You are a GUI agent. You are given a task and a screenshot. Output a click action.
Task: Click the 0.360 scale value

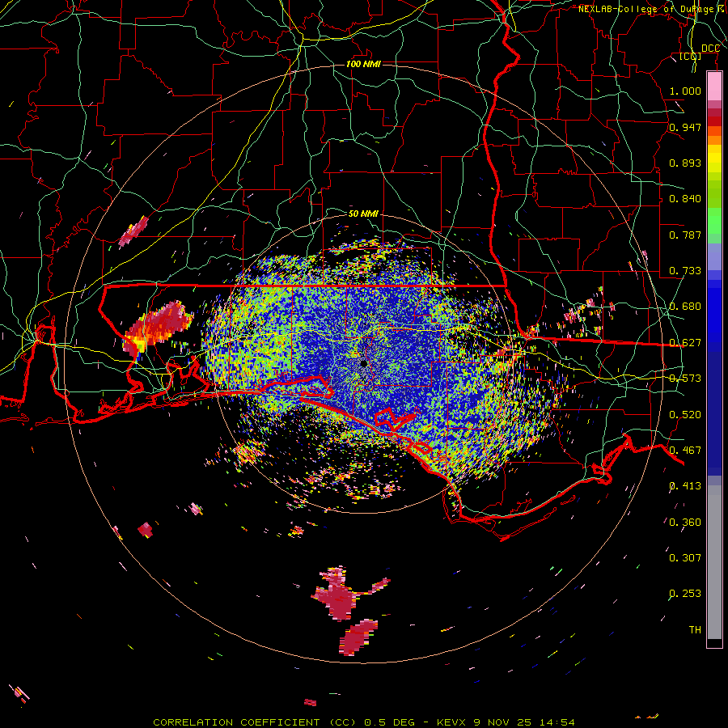685,523
